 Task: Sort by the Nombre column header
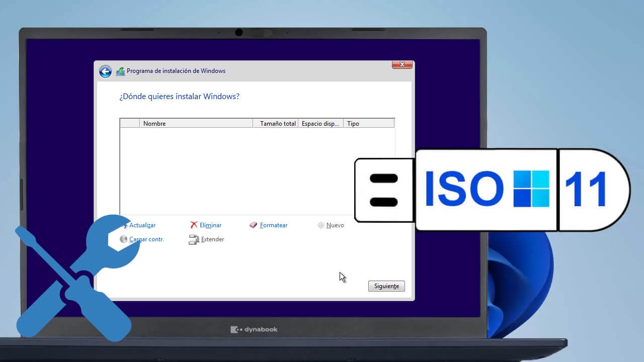click(x=196, y=123)
